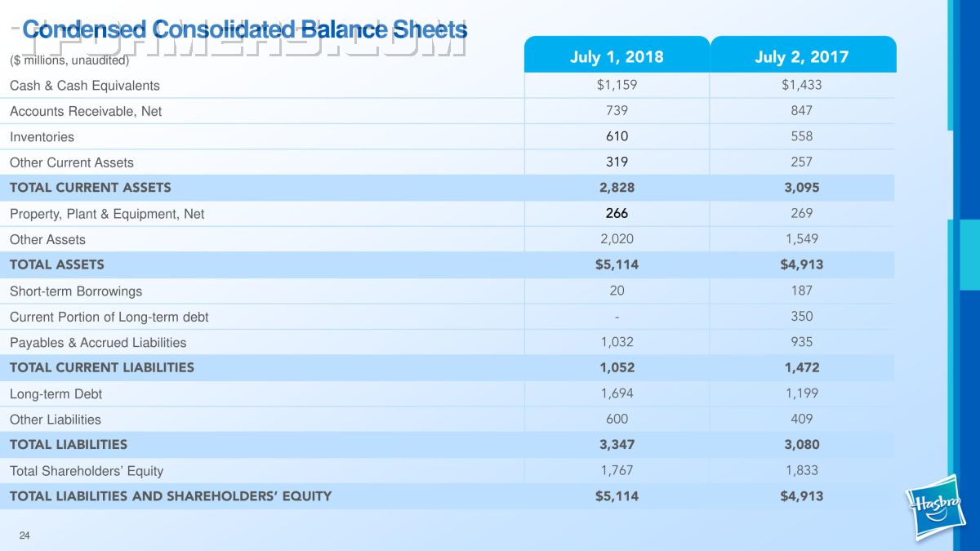Select the Inventories value 610
The height and width of the screenshot is (551, 980).
pos(617,136)
